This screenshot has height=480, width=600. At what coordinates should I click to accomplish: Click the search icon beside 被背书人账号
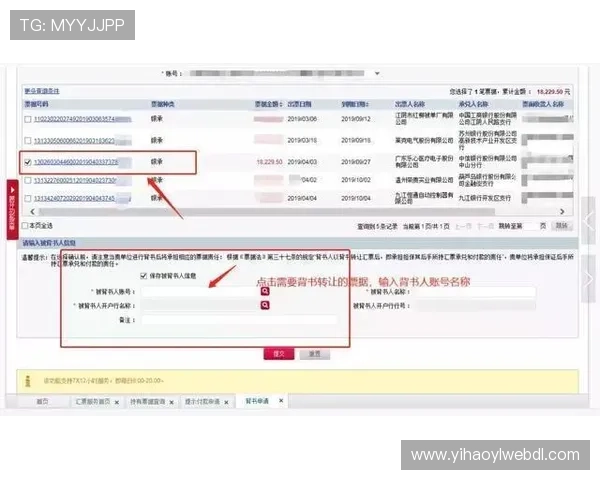click(x=265, y=291)
